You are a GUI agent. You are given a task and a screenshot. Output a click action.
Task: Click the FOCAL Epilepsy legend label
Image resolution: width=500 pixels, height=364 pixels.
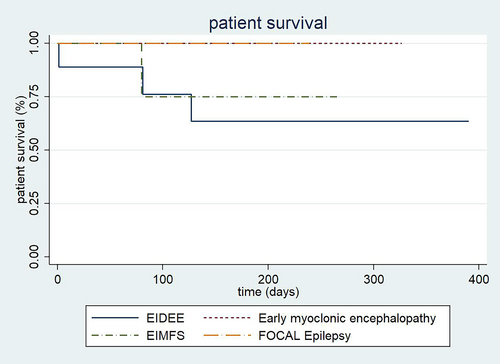[x=305, y=336]
